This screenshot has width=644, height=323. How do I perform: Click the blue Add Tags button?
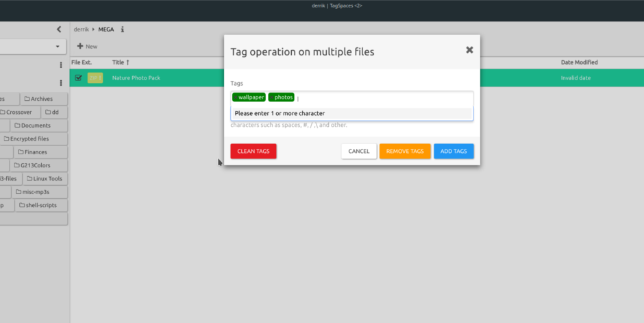(x=454, y=151)
